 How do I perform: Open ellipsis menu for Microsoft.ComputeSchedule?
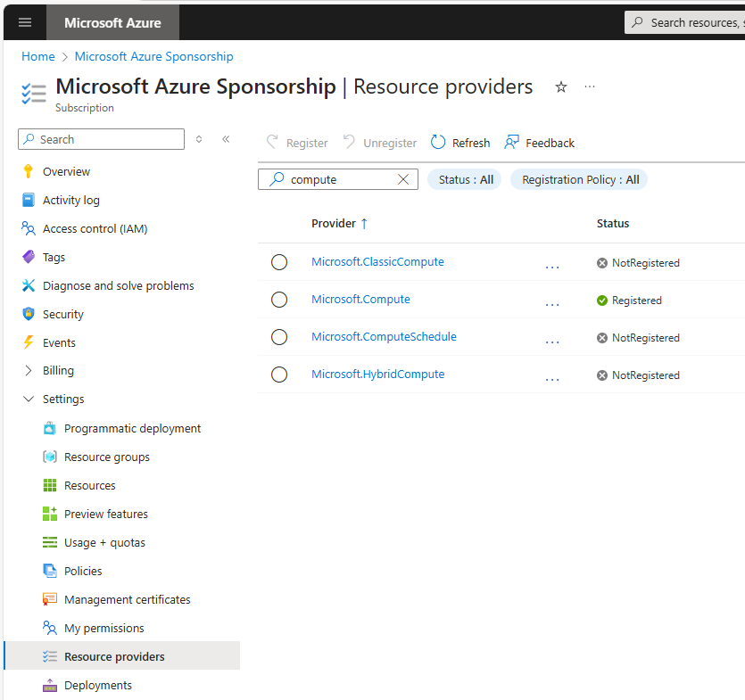(552, 341)
